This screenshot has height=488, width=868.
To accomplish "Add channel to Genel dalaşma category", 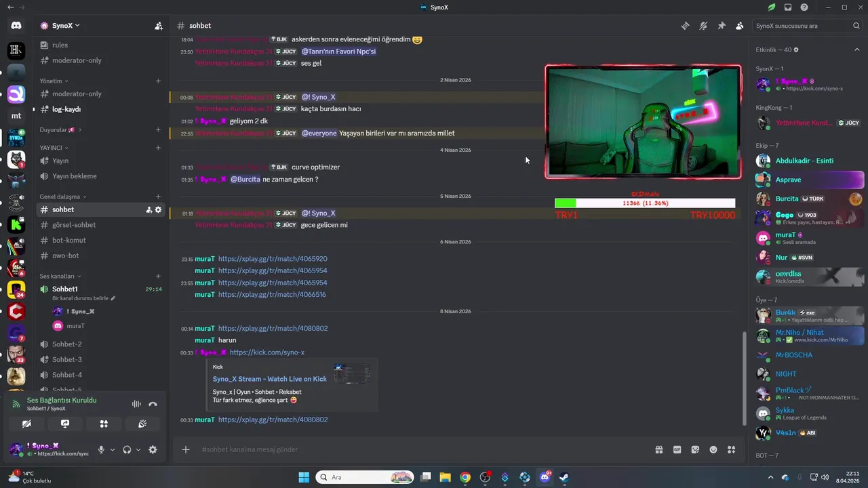I will 158,197.
